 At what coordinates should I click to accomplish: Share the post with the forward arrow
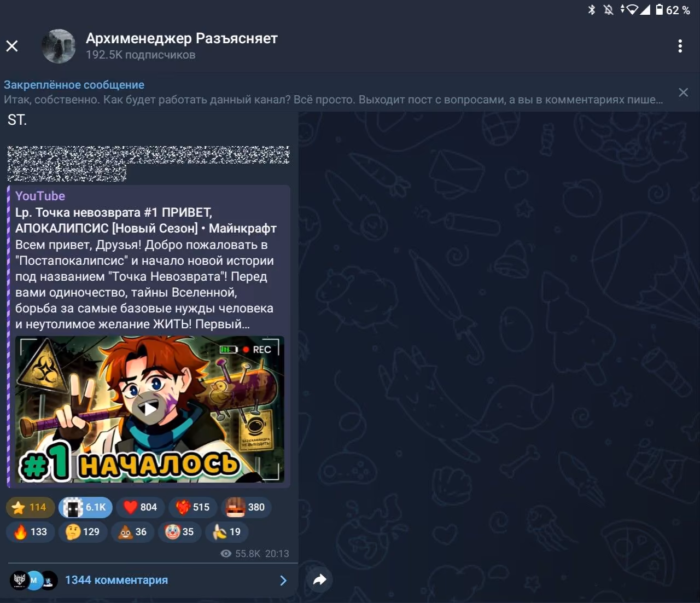[x=319, y=580]
